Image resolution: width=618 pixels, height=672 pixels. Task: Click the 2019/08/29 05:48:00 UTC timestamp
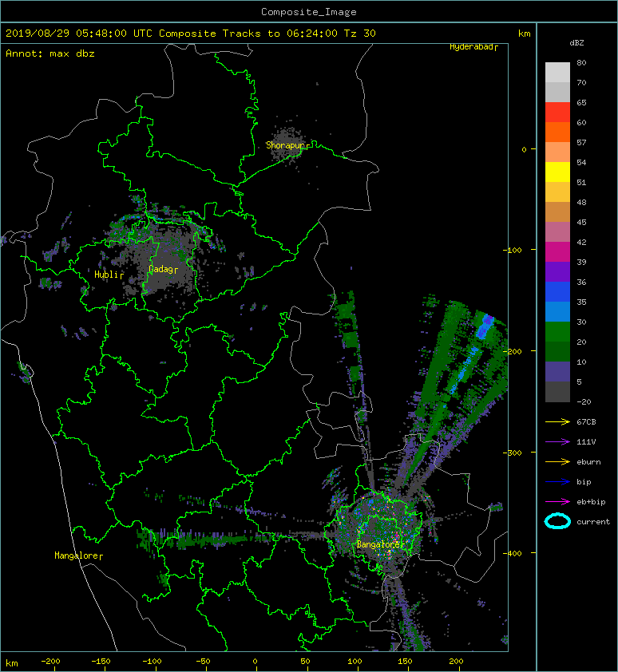78,34
